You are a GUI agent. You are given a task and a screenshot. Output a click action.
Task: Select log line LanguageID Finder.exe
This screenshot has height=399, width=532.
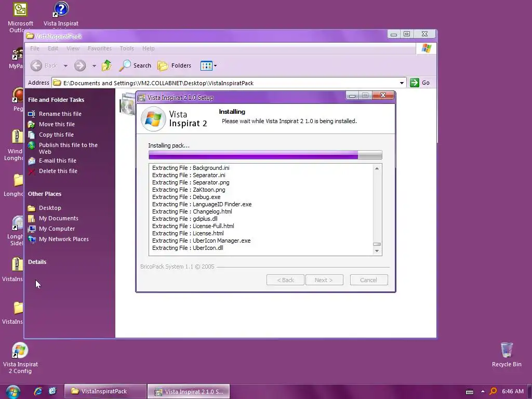click(202, 204)
